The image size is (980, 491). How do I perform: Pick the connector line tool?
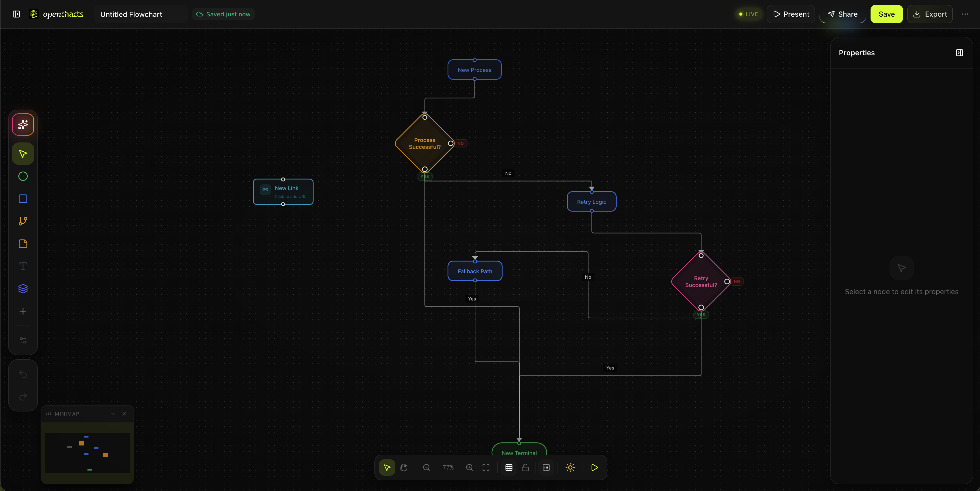[x=23, y=221]
